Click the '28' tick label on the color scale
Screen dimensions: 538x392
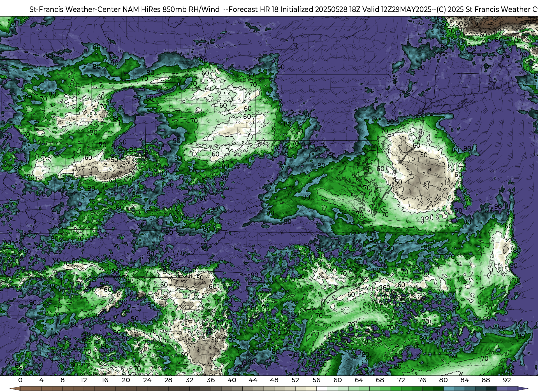click(168, 380)
